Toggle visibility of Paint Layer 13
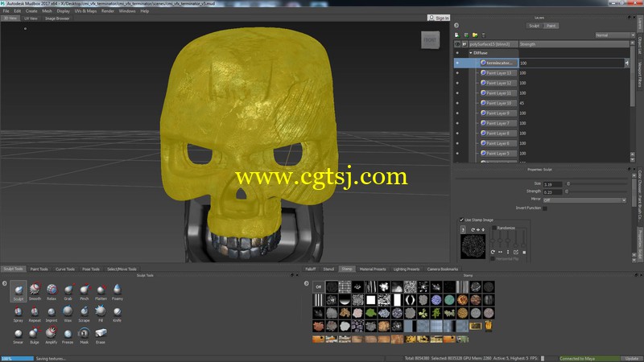The height and width of the screenshot is (362, 644). tap(457, 73)
